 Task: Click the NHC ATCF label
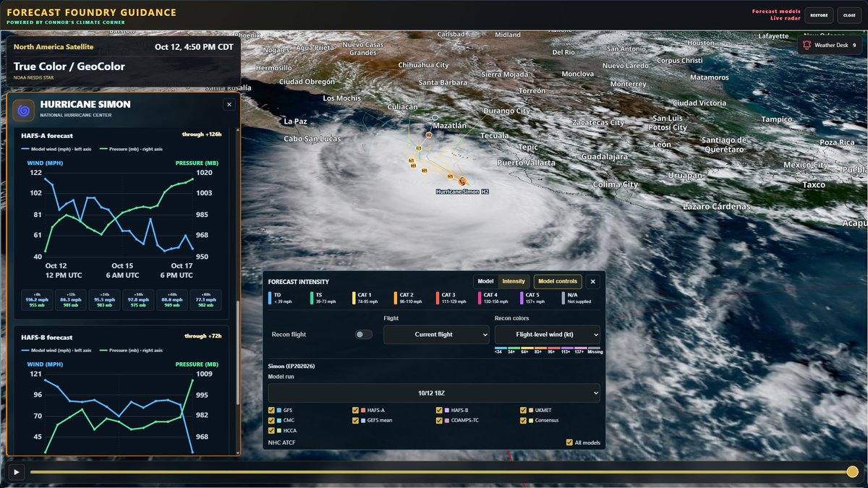281,442
